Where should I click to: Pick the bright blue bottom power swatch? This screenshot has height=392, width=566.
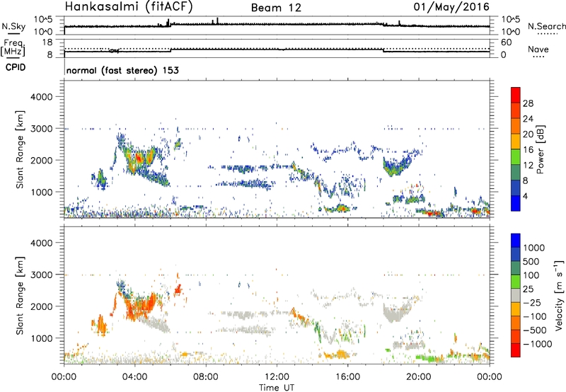pos(516,203)
